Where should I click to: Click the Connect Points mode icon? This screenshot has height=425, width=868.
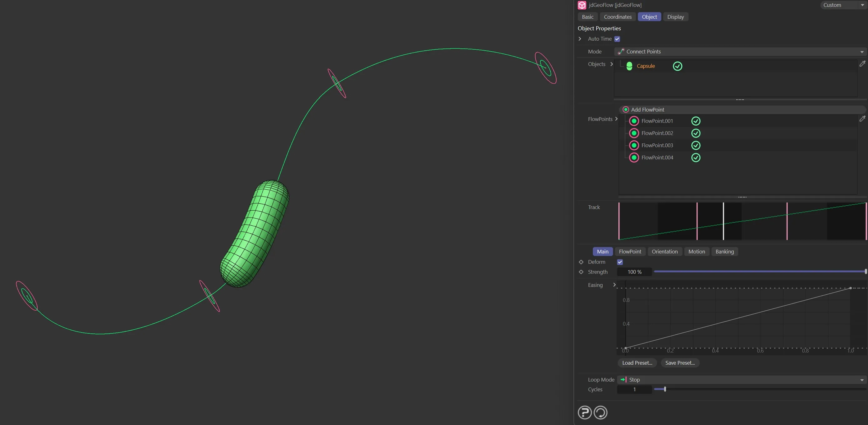pos(622,52)
